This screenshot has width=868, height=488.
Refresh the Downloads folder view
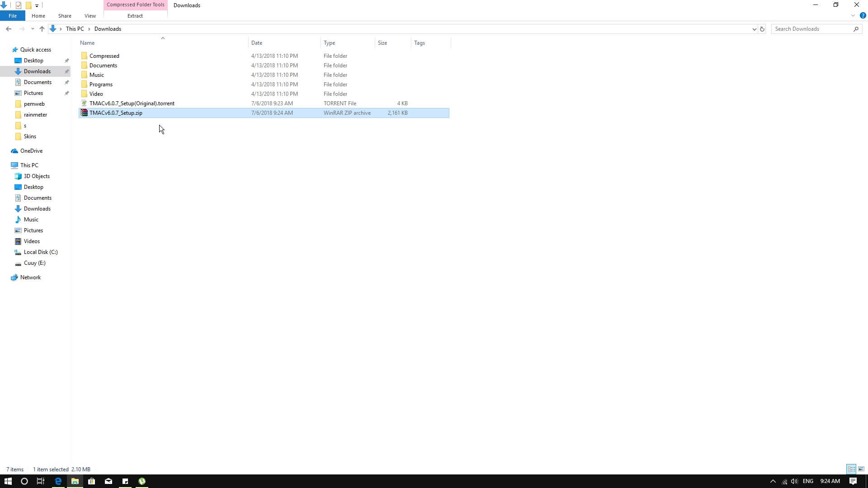pyautogui.click(x=762, y=29)
